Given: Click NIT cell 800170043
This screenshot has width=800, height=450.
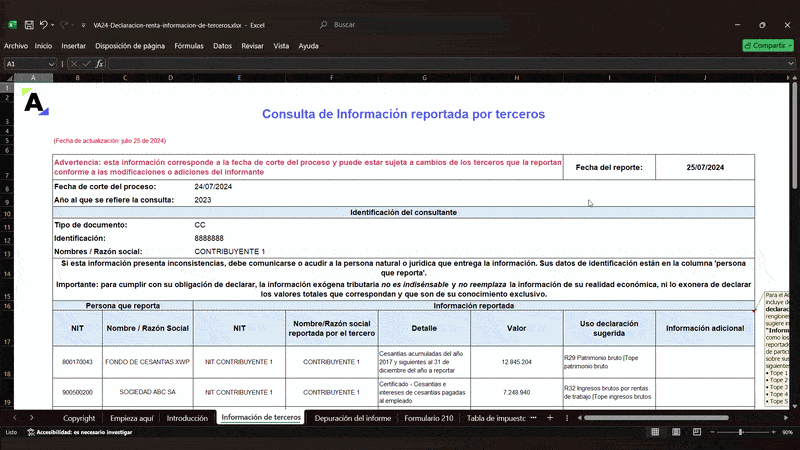Looking at the screenshot, I should tap(78, 362).
